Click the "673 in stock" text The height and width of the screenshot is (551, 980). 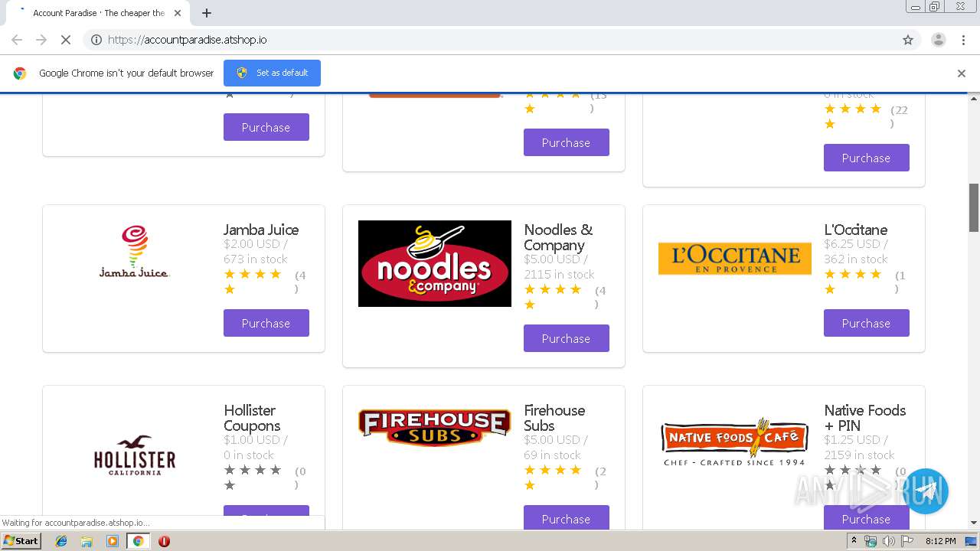pos(256,259)
